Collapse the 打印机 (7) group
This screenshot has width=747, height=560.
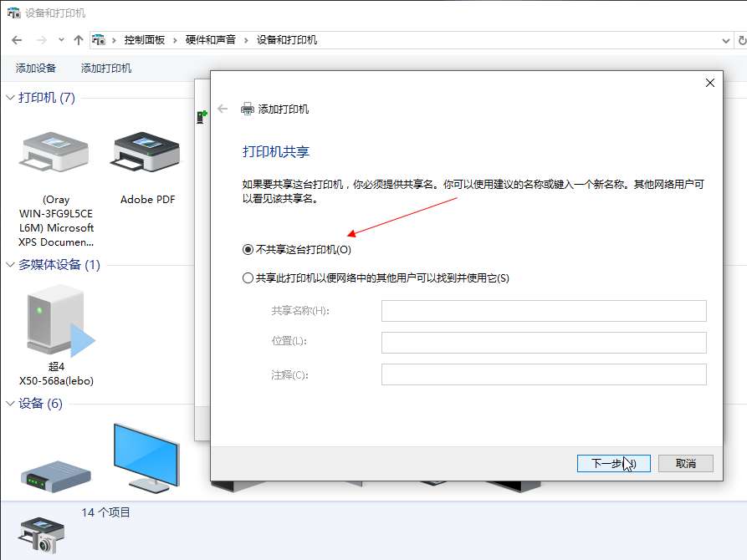[10, 98]
